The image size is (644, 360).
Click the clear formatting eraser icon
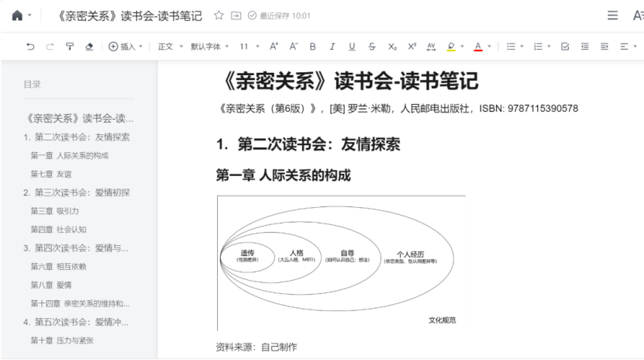89,47
